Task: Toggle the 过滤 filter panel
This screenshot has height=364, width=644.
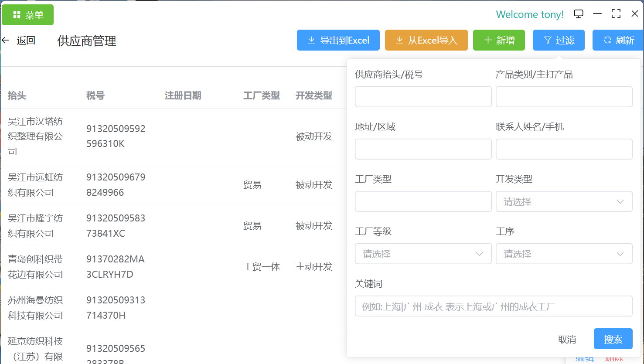Action: tap(559, 40)
